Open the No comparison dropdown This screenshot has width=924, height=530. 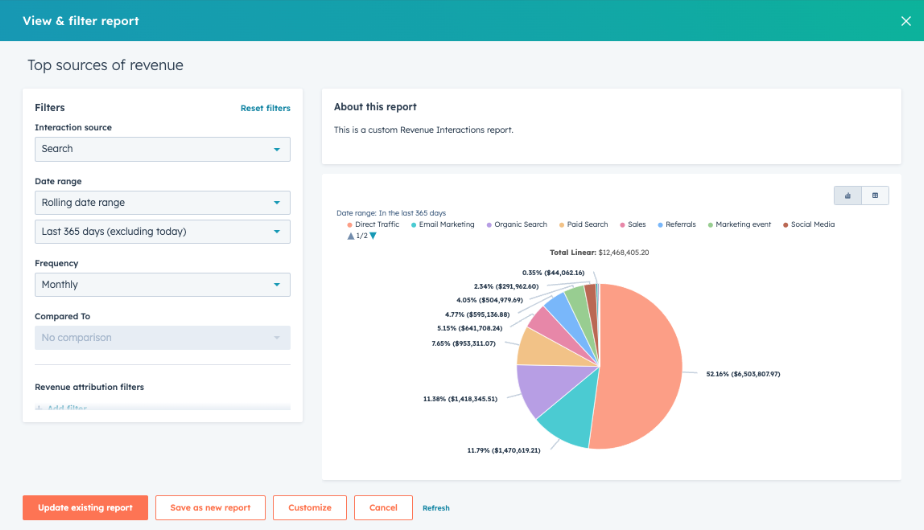coord(163,338)
